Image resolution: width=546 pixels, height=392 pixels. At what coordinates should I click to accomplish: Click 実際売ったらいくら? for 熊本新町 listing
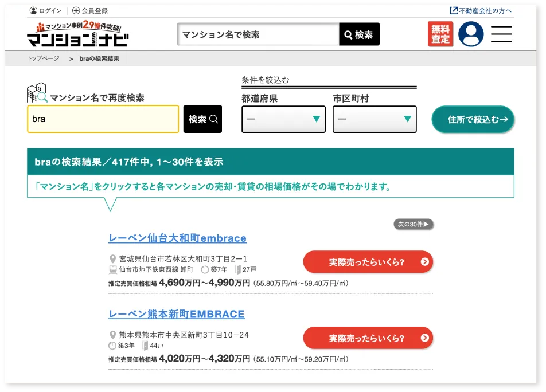click(368, 338)
